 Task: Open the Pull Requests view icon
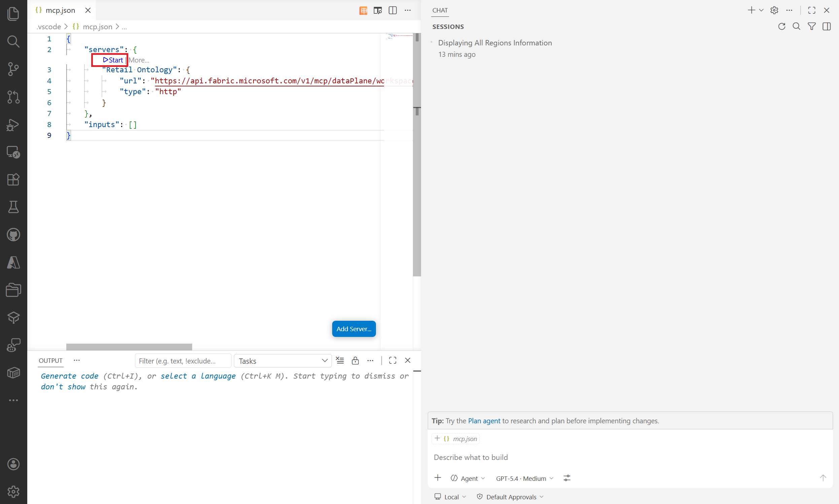click(x=13, y=97)
